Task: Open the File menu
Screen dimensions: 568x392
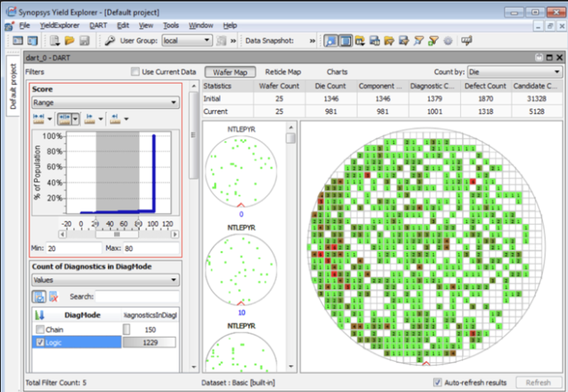Action: tap(25, 26)
